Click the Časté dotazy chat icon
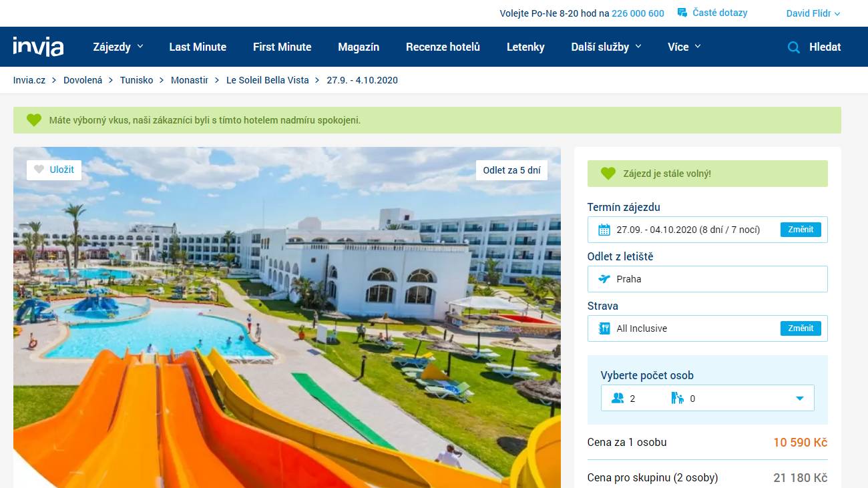The image size is (868, 488). coord(682,13)
